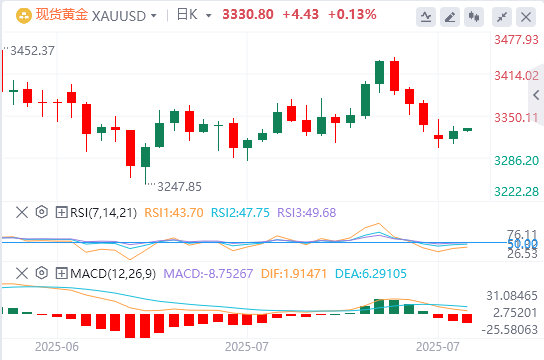Image resolution: width=544 pixels, height=360 pixels.
Task: Click the current price 3330.80
Action: pyautogui.click(x=248, y=15)
